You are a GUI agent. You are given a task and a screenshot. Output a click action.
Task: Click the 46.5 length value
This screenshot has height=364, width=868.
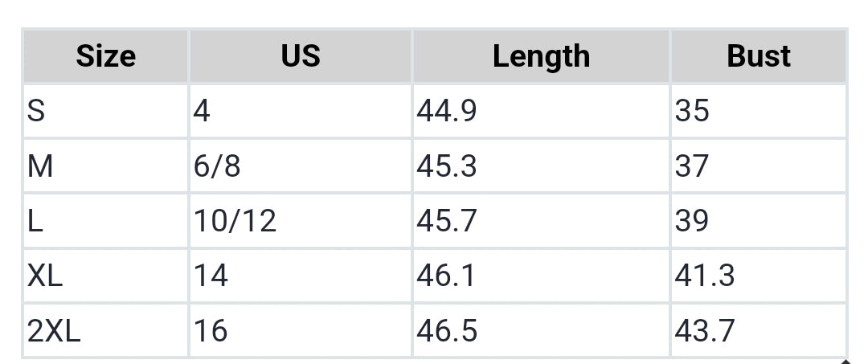(446, 330)
